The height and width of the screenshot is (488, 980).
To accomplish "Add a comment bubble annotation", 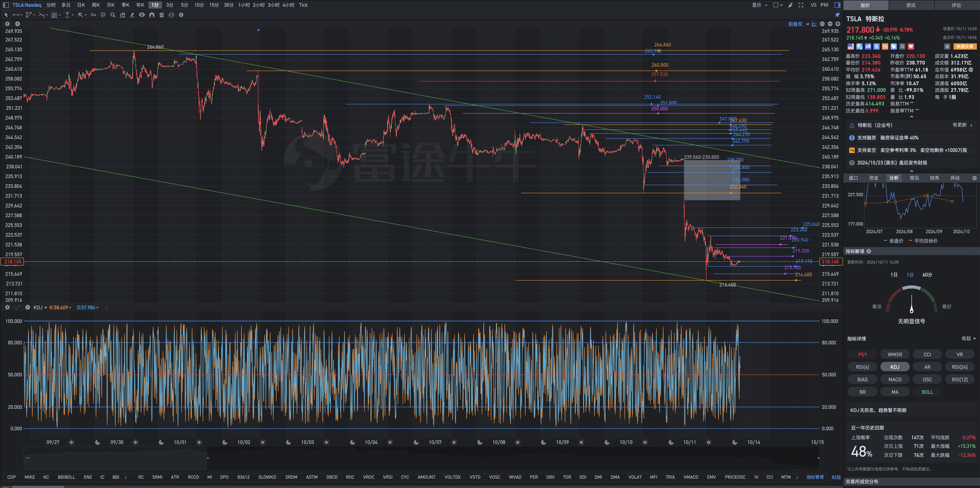I will click(103, 15).
